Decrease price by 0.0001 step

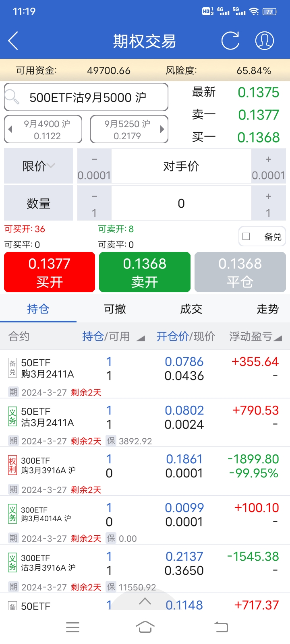[94, 166]
